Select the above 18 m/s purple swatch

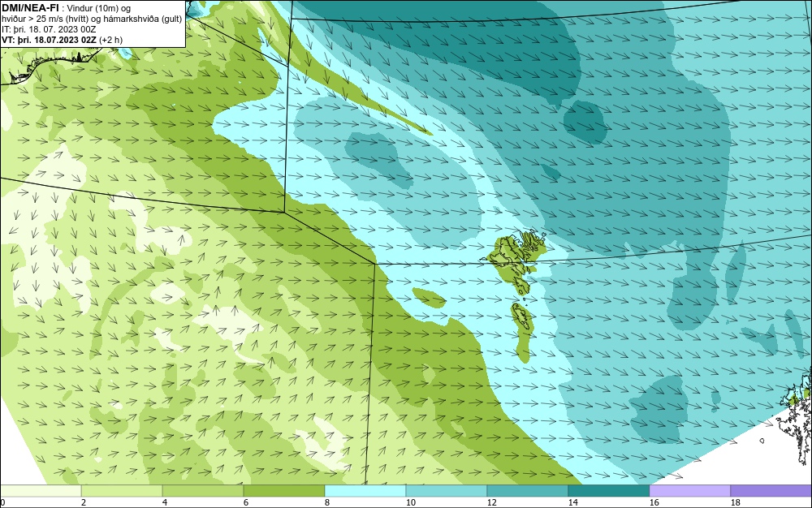coord(771,490)
